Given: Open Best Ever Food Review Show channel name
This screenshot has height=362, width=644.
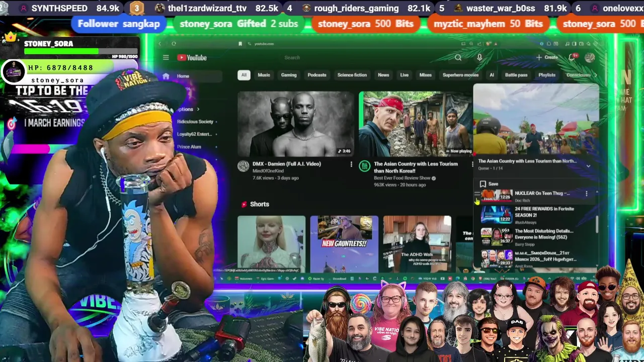Looking at the screenshot, I should coord(402,178).
